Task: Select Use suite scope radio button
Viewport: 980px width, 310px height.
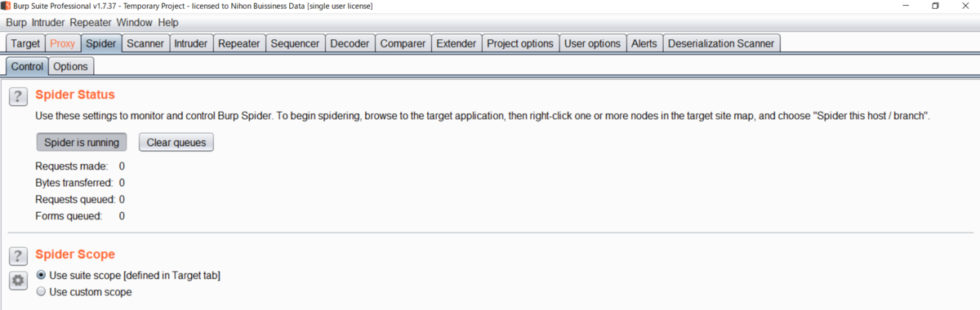Action: point(41,276)
